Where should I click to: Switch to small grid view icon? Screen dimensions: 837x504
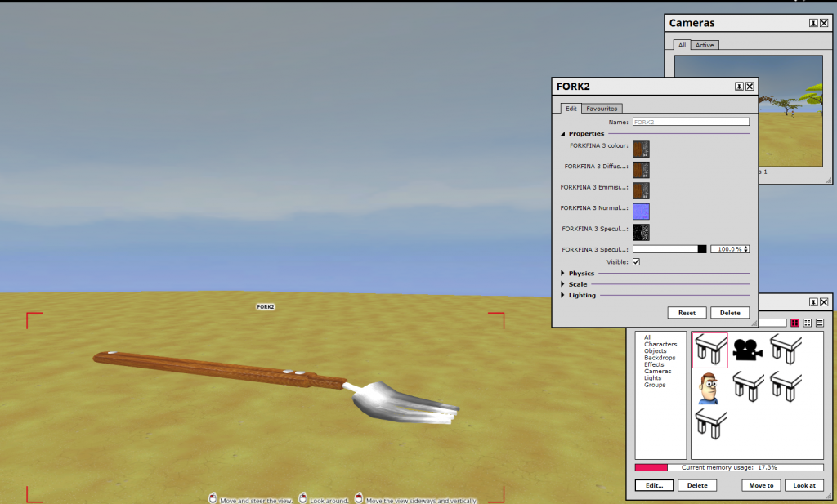point(807,323)
